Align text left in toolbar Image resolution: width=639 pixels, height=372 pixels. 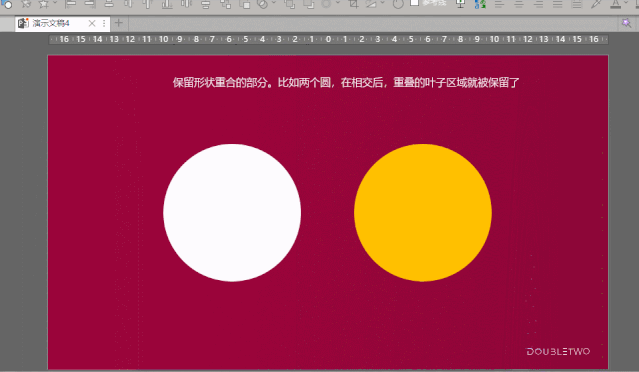click(499, 4)
